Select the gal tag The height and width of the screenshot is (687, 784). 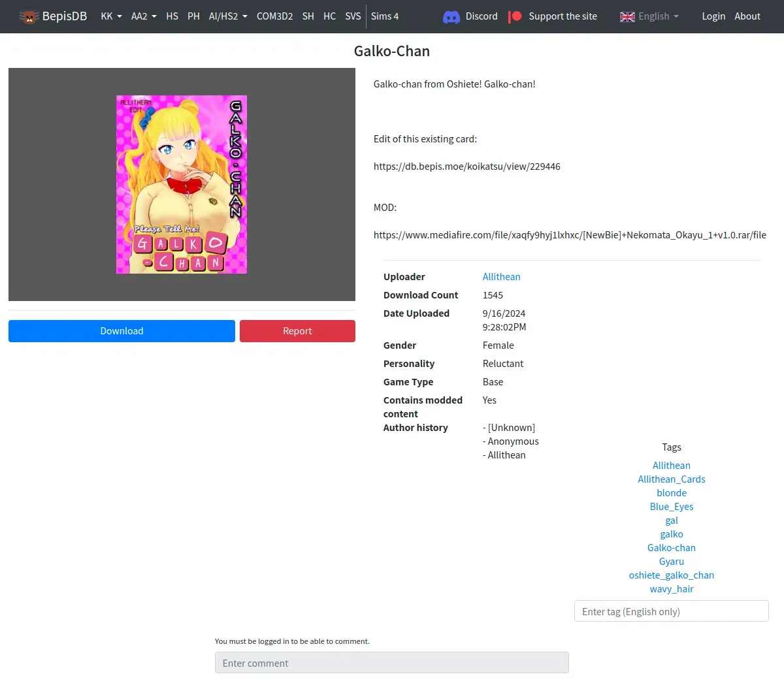672,520
